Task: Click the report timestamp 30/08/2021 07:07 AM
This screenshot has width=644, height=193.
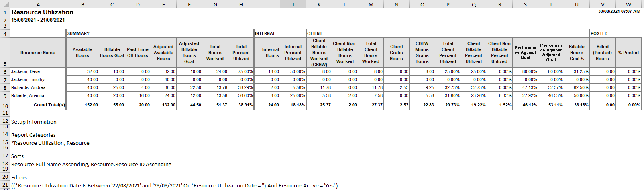Action: point(619,12)
